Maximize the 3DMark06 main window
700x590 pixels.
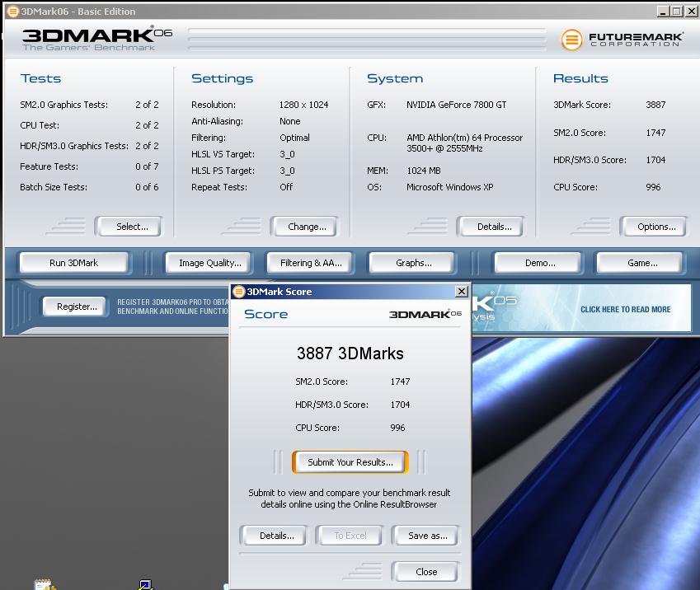coord(677,12)
